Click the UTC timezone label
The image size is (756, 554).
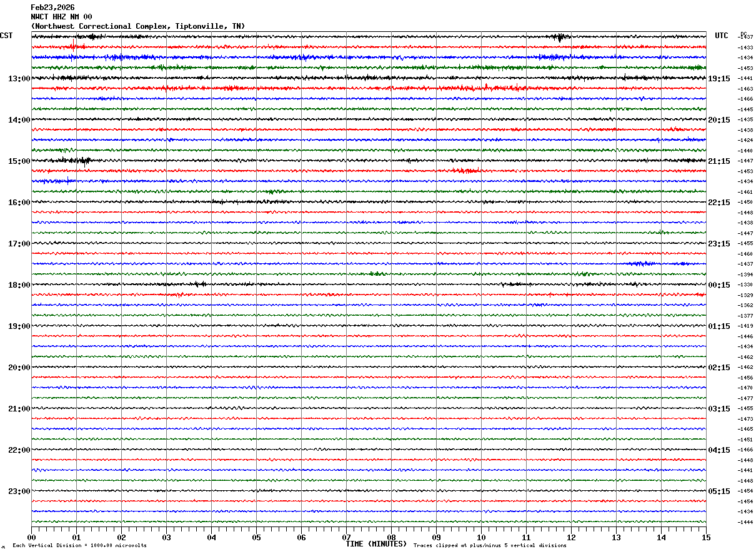point(722,36)
